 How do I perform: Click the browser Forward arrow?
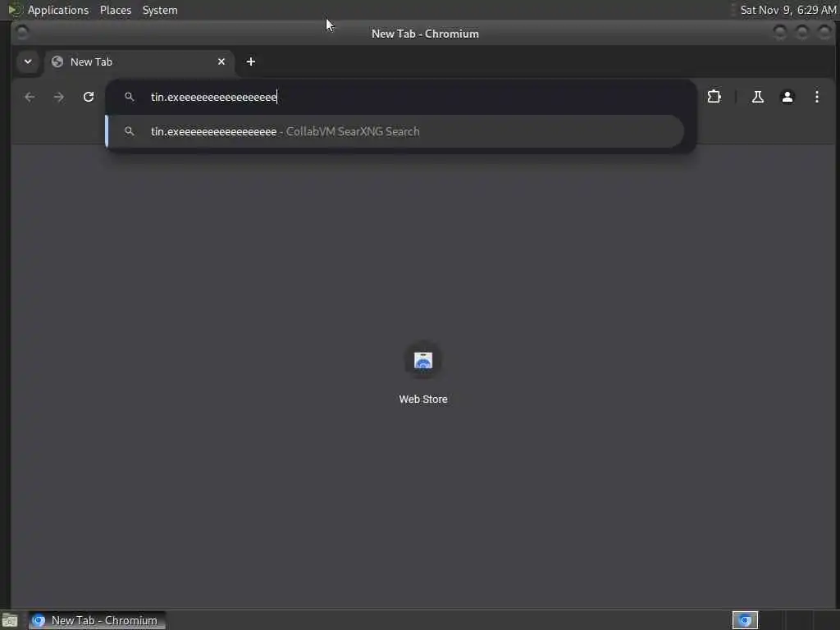pos(59,97)
